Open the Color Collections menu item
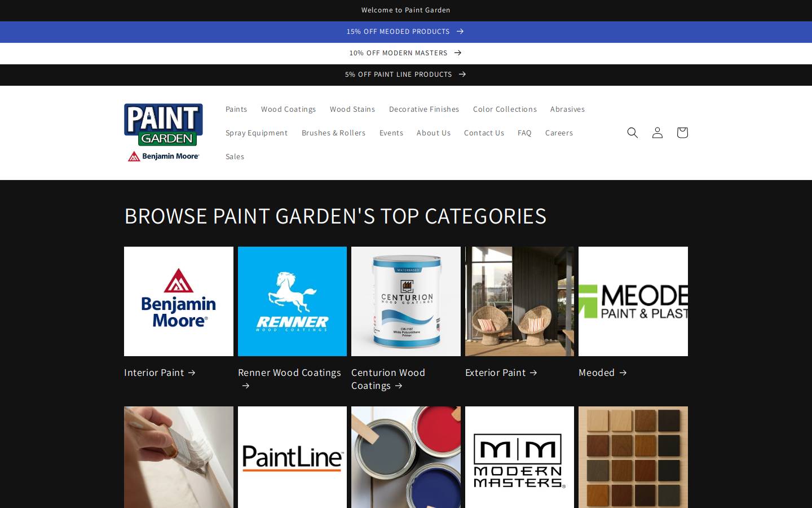Viewport: 812px width, 508px height. tap(505, 109)
